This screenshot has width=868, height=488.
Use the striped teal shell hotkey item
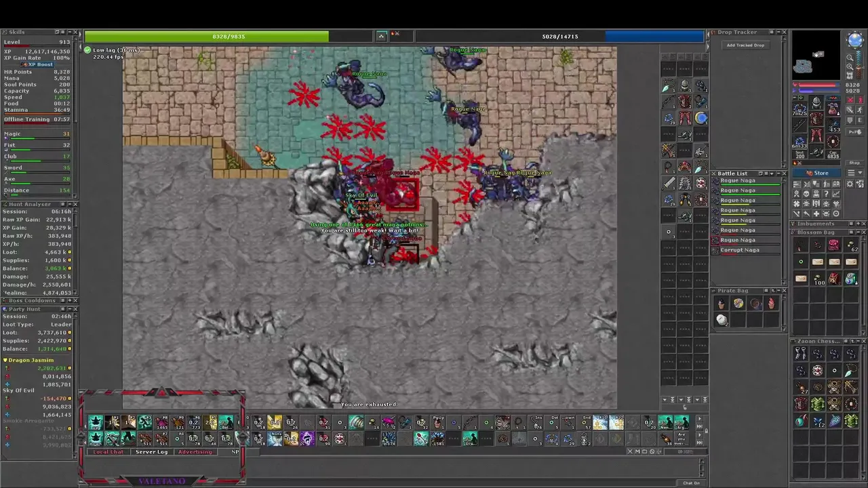pos(355,422)
